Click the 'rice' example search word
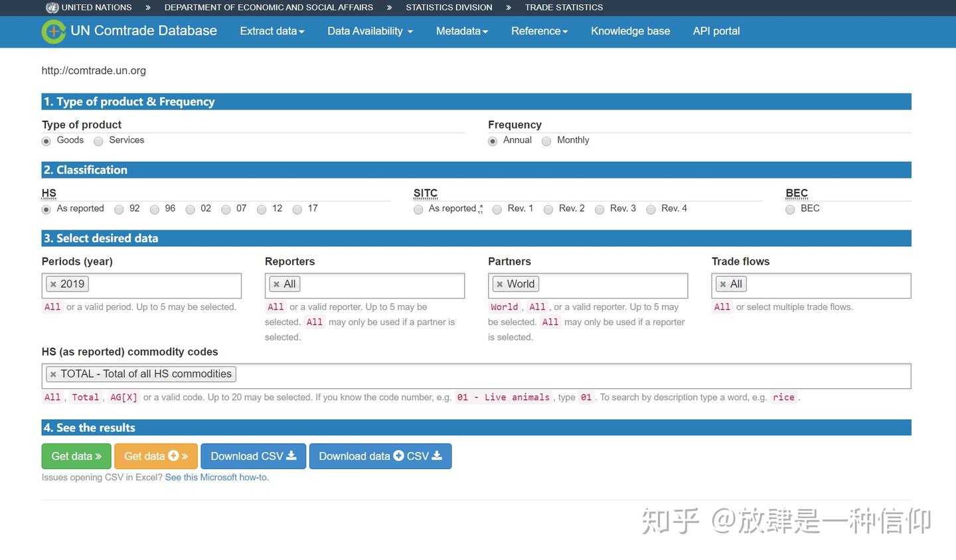 (784, 397)
